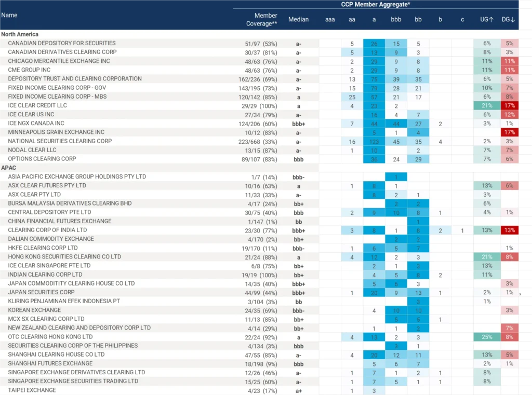Click the Name column header
This screenshot has height=395, width=532.
pyautogui.click(x=9, y=15)
